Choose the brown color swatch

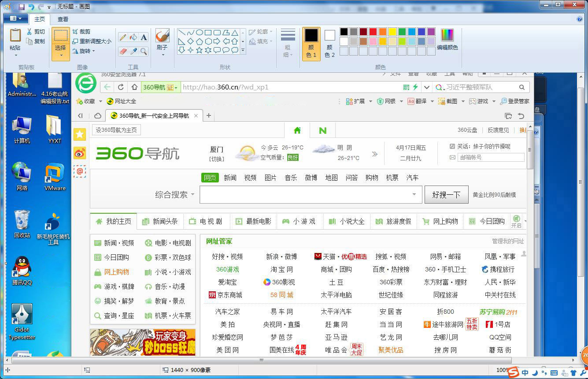(363, 41)
